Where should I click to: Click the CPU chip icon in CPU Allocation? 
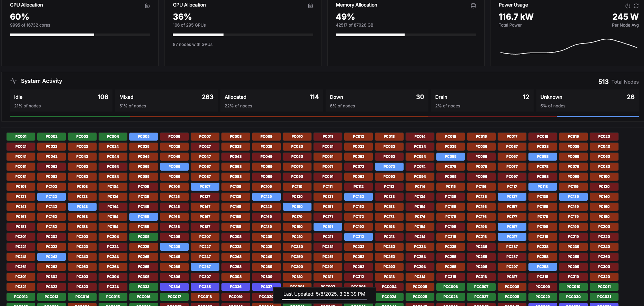[x=147, y=6]
